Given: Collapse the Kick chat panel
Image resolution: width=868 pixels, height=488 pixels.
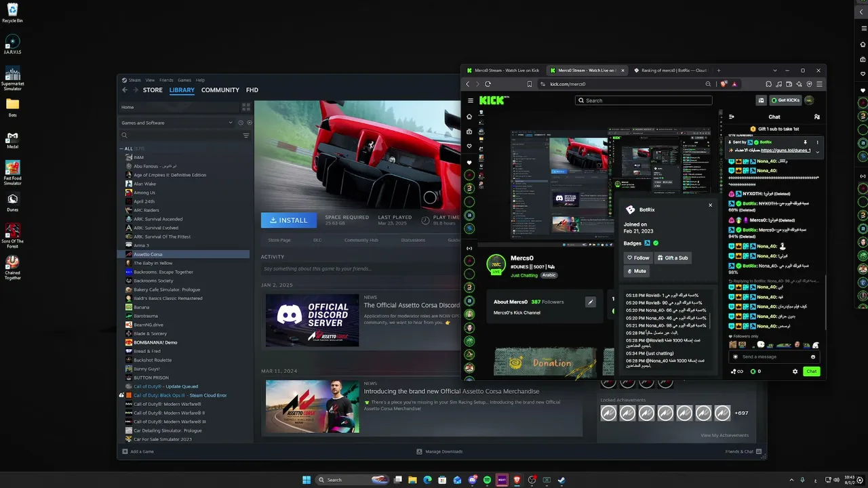Looking at the screenshot, I should point(732,117).
